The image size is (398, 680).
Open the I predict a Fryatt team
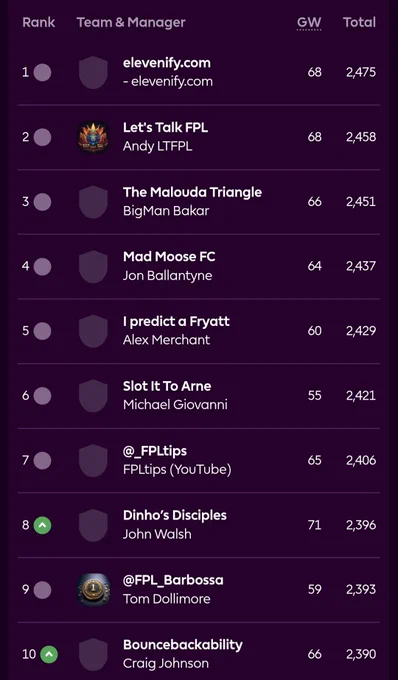[x=176, y=321]
